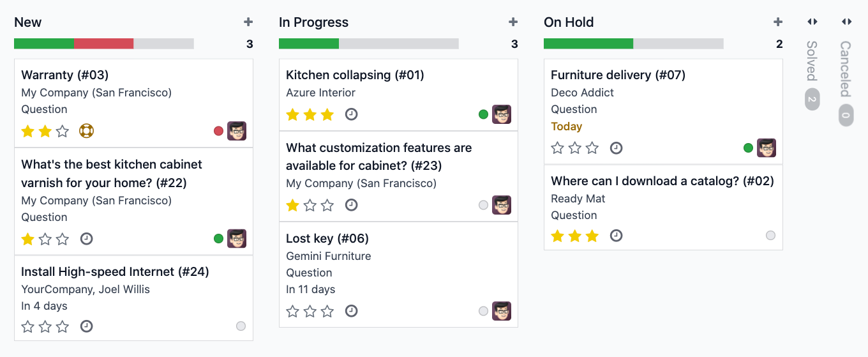
Task: Open activity clock on Kitchen collapsing card
Action: (x=351, y=114)
